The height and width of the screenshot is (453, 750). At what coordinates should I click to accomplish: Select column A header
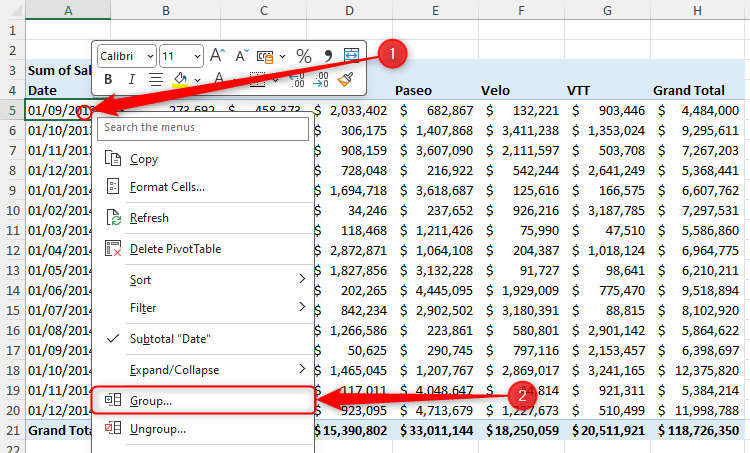coord(68,10)
